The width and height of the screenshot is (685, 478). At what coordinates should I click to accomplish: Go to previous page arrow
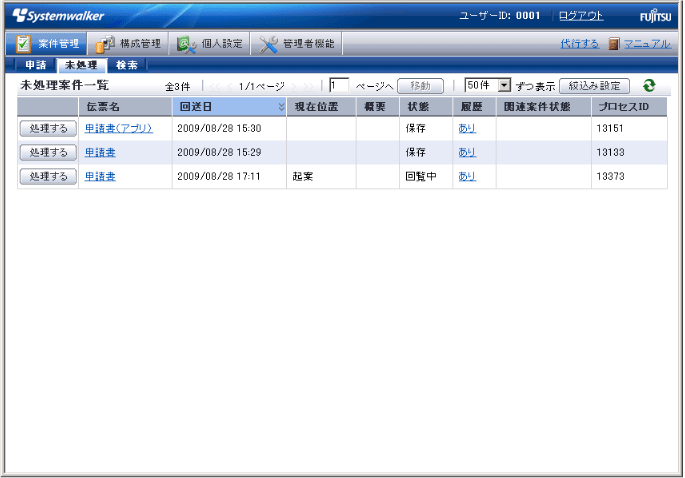coord(230,87)
